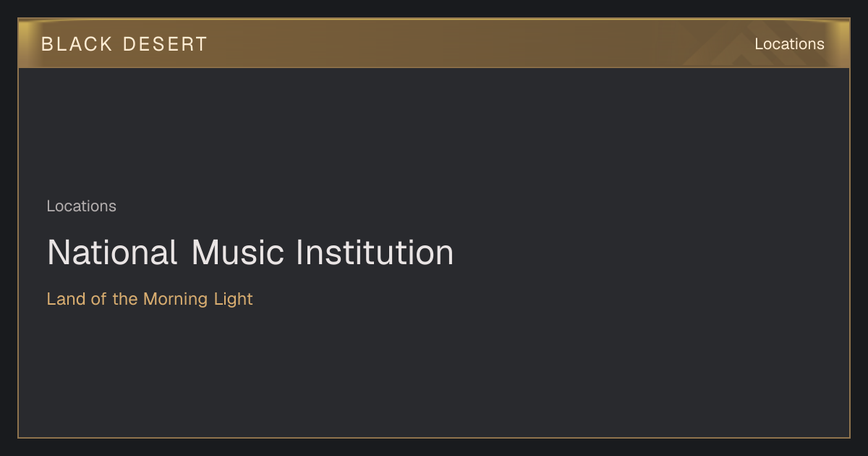The width and height of the screenshot is (868, 456).
Task: Click the header Locations menu item
Action: pyautogui.click(x=789, y=44)
